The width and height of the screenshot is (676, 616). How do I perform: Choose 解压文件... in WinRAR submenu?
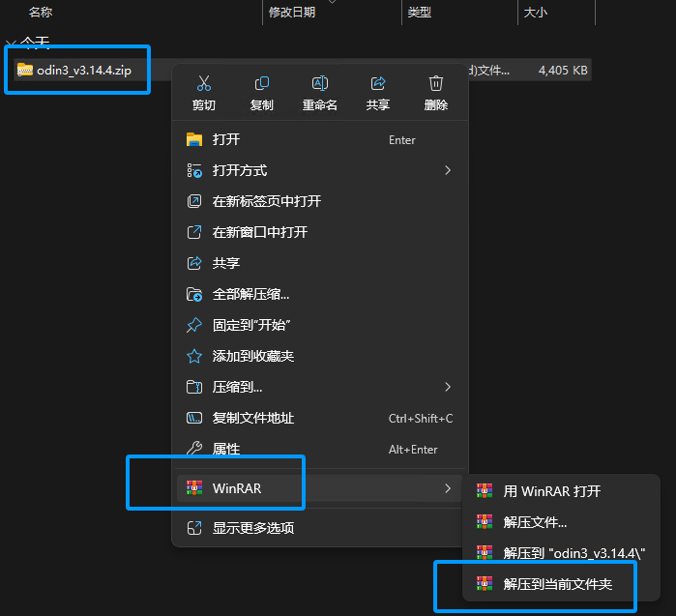click(561, 522)
